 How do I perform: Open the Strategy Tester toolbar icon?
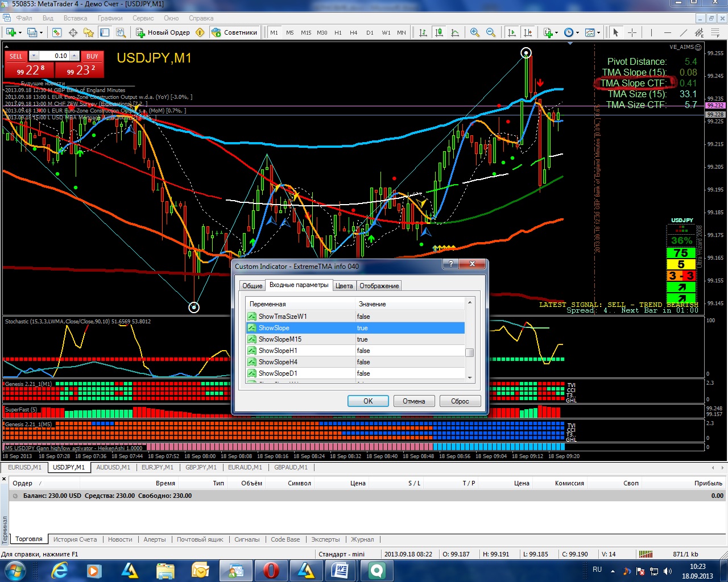pos(121,32)
